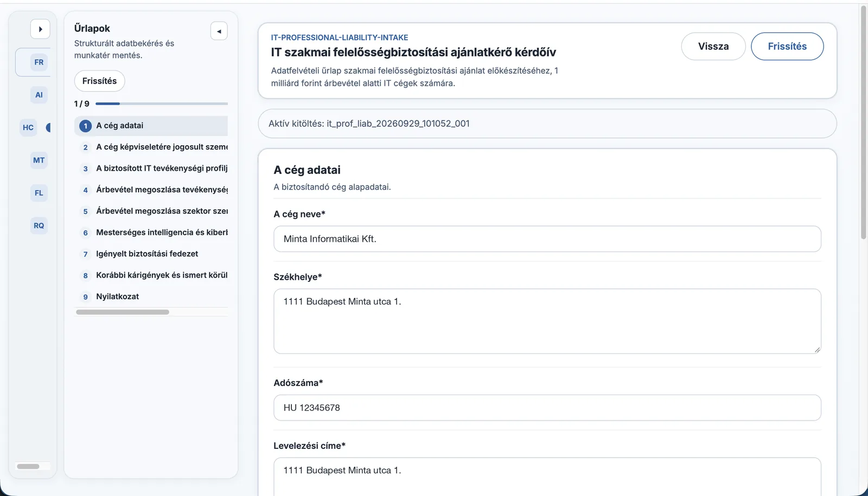868x496 pixels.
Task: Click the left rail horizontal scrollbar
Action: (x=28, y=466)
